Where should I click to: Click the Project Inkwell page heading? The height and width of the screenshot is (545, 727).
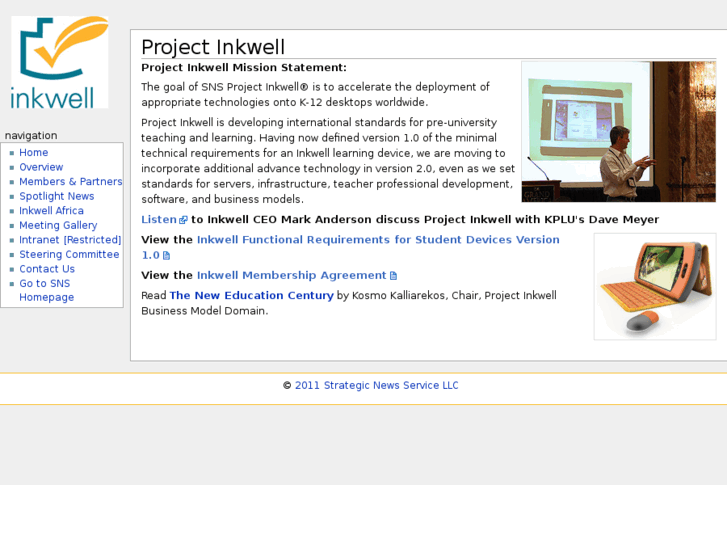coord(213,47)
